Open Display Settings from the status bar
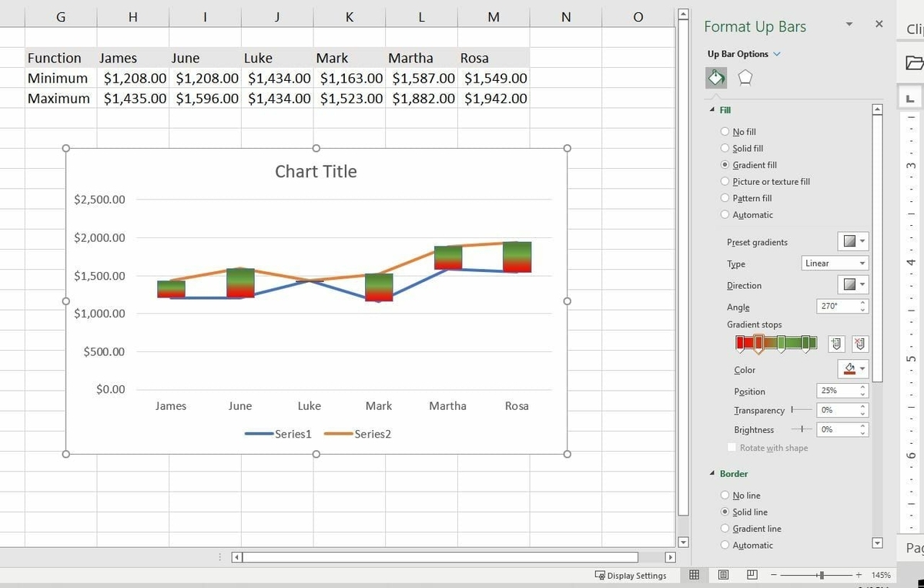Image resolution: width=924 pixels, height=588 pixels. coord(631,575)
